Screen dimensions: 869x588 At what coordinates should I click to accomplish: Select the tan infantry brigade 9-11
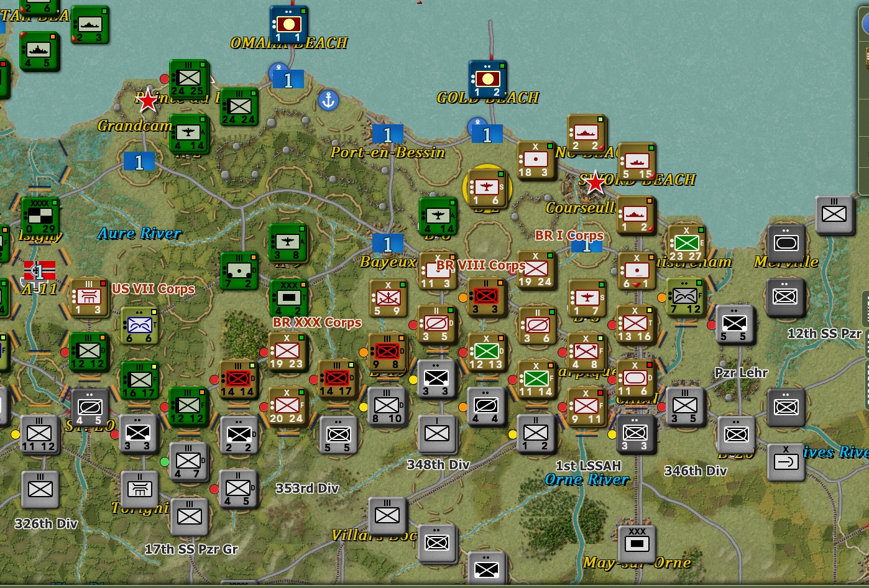(x=586, y=407)
